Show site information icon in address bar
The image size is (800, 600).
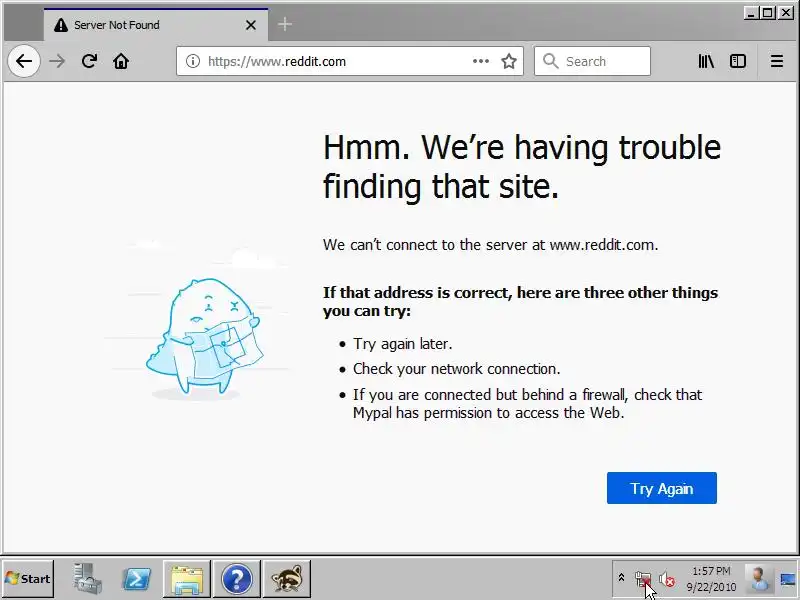tap(192, 61)
